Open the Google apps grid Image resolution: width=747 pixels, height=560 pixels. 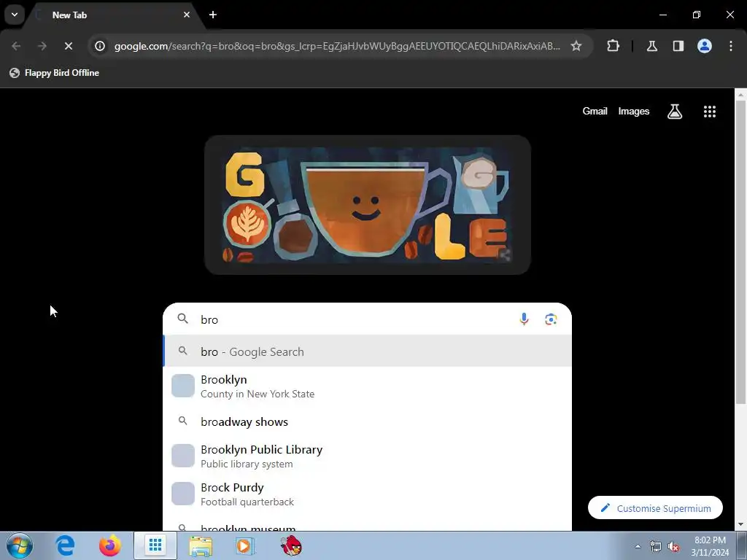709,112
